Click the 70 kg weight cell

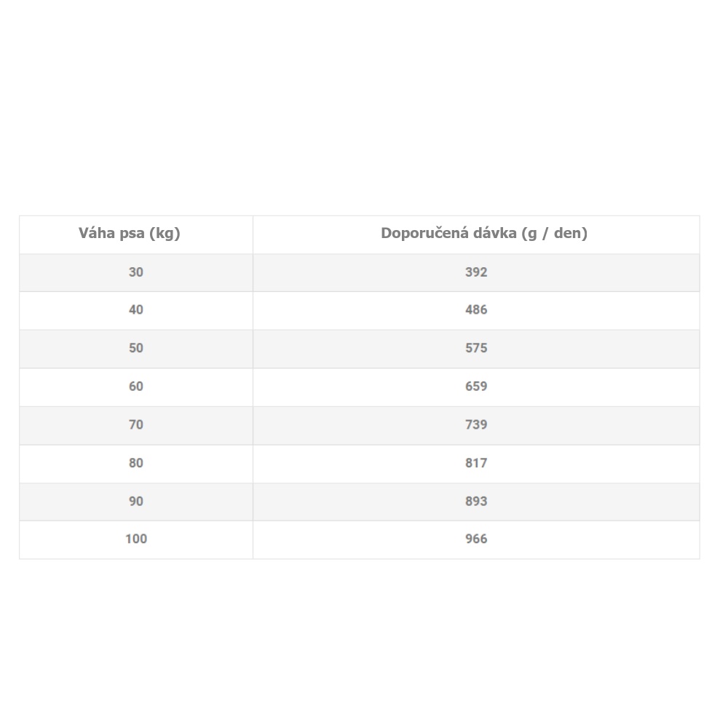coord(136,424)
